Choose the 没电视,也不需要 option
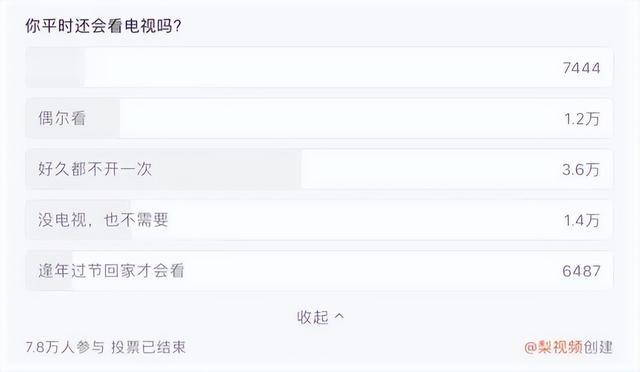Viewport: 640px width, 372px height. coord(319,220)
